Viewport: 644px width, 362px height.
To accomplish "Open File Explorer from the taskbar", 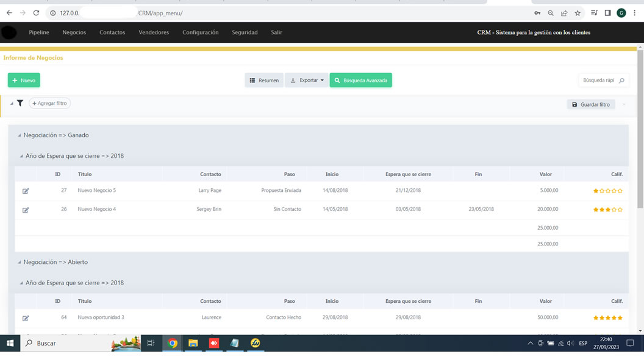I will [193, 343].
